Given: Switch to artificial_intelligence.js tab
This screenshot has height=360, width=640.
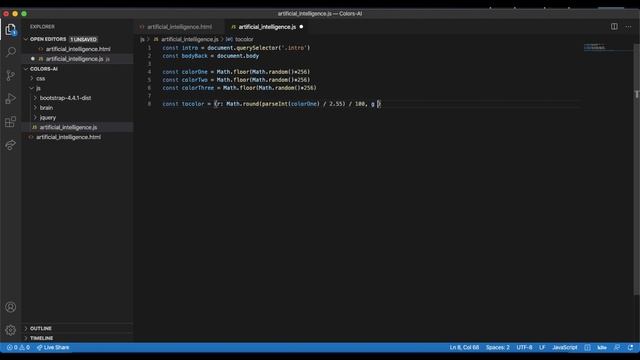Looking at the screenshot, I should [267, 27].
